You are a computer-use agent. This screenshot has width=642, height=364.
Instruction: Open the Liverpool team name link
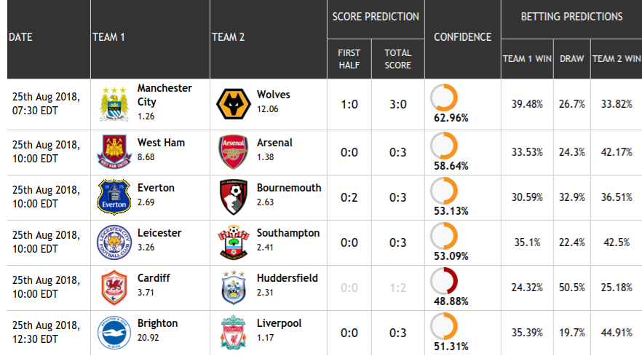coord(280,323)
